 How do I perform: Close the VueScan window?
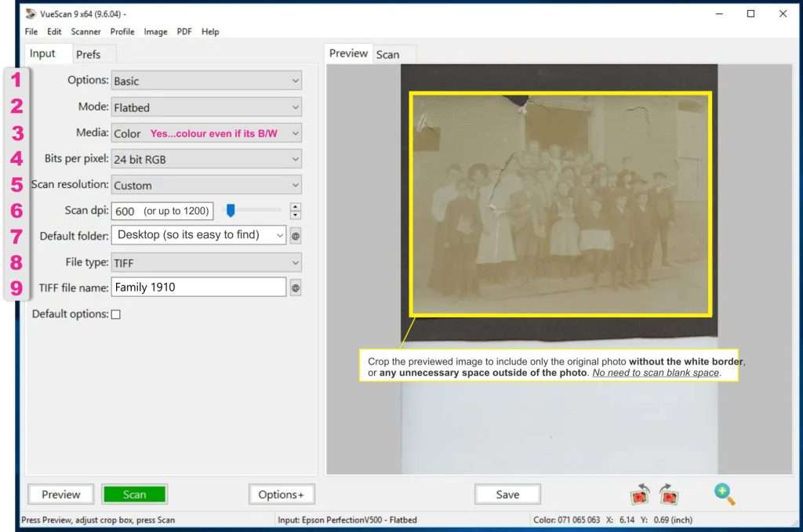pos(783,14)
